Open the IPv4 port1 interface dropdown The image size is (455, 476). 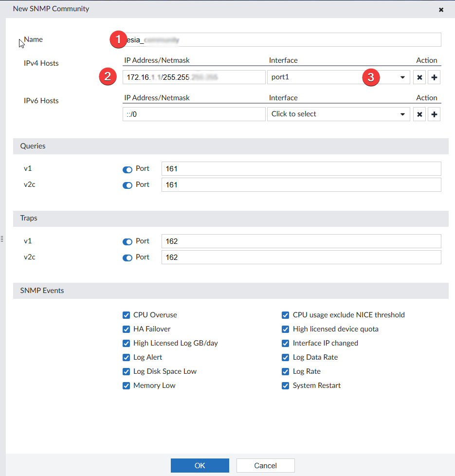[338, 77]
